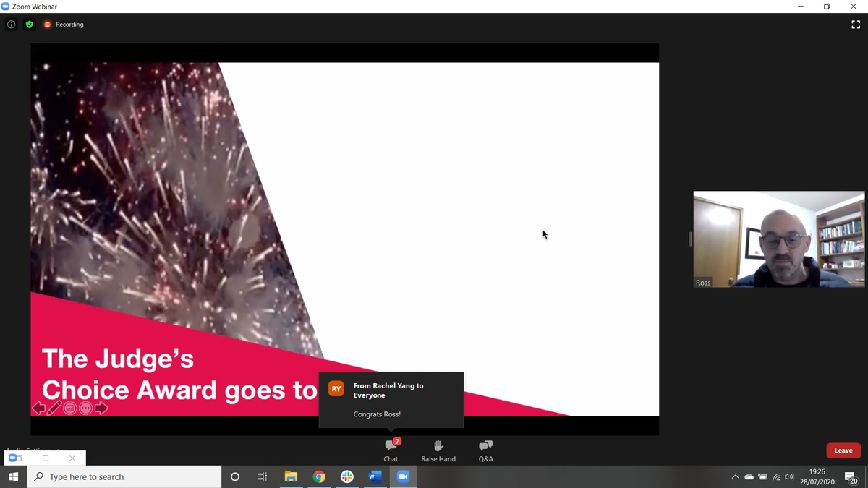The width and height of the screenshot is (868, 488).
Task: Open Microsoft Word from taskbar
Action: tap(375, 477)
